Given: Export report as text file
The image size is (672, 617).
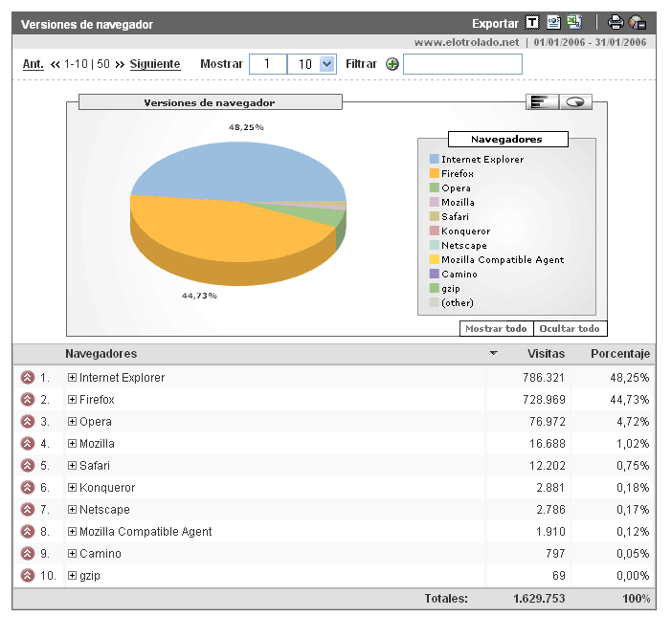Looking at the screenshot, I should [533, 23].
